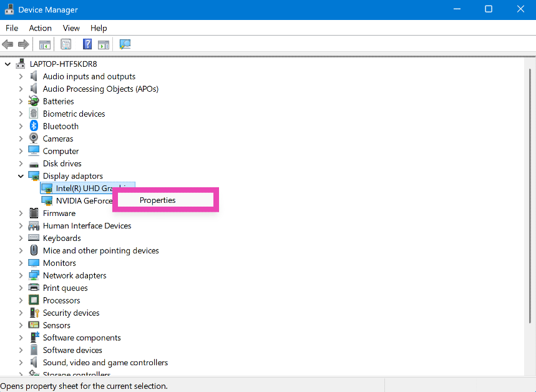536x392 pixels.
Task: Expand the Processors category
Action: [21, 300]
